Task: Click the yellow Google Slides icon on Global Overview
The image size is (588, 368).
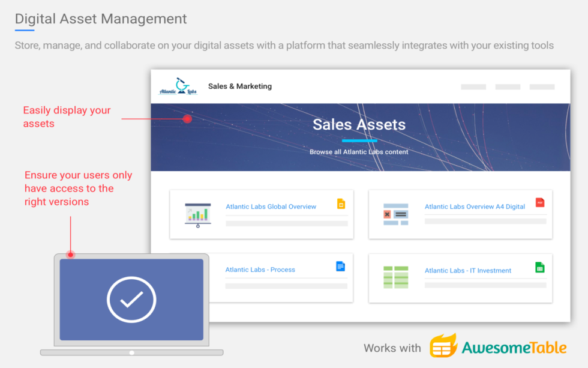Action: pyautogui.click(x=341, y=204)
